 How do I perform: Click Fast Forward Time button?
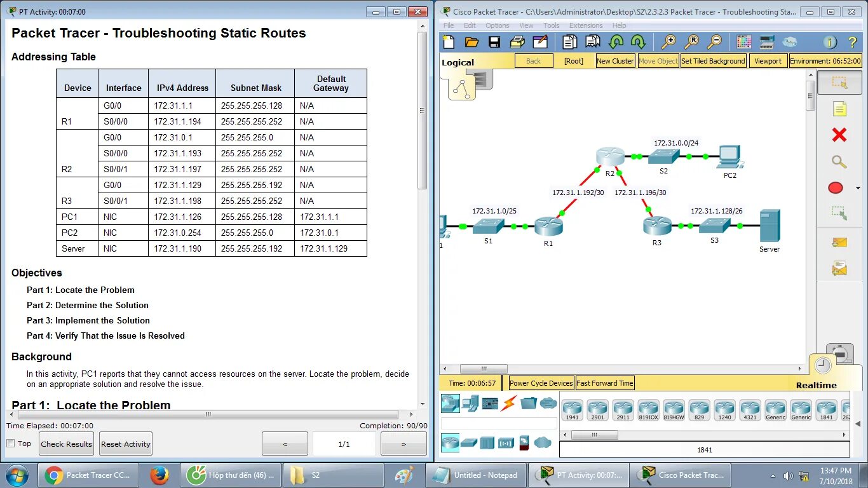click(x=605, y=383)
